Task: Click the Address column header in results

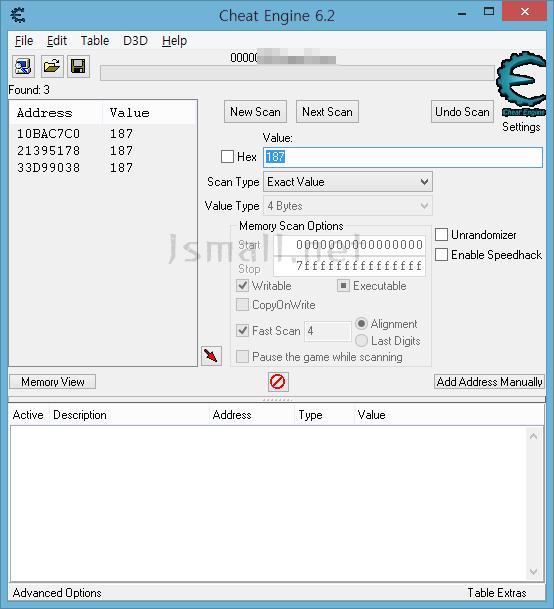Action: (56, 113)
